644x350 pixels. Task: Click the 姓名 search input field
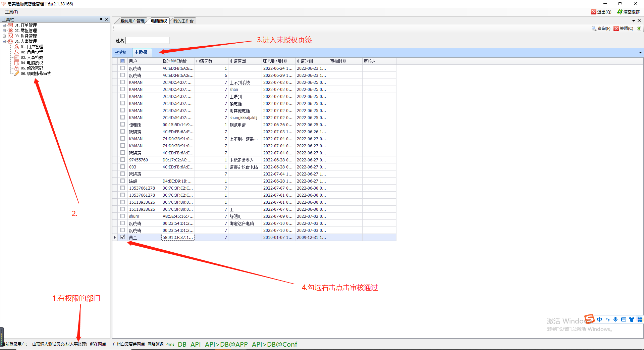(x=147, y=41)
